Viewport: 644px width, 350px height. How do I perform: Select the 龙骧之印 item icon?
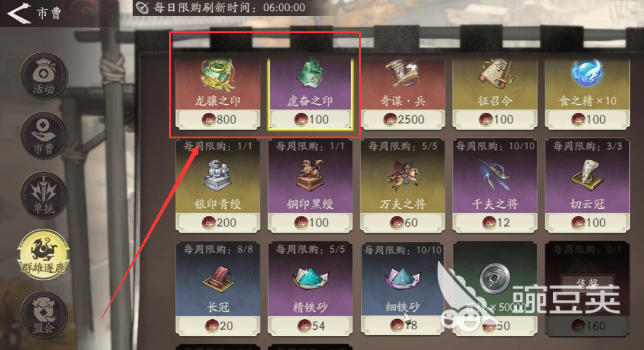pyautogui.click(x=218, y=73)
